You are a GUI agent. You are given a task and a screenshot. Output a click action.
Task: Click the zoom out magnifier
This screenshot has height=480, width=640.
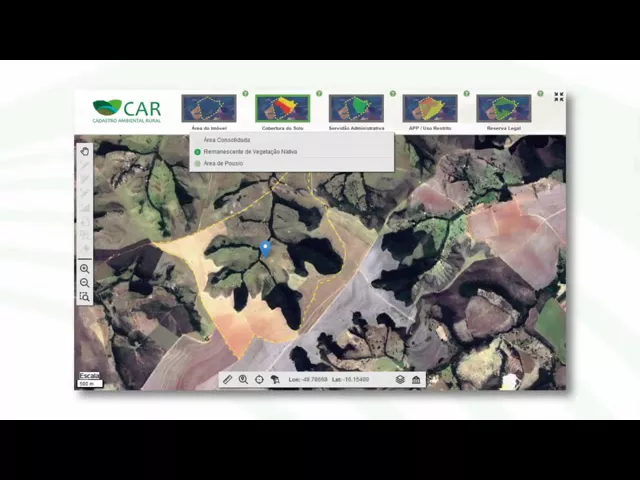pos(84,283)
